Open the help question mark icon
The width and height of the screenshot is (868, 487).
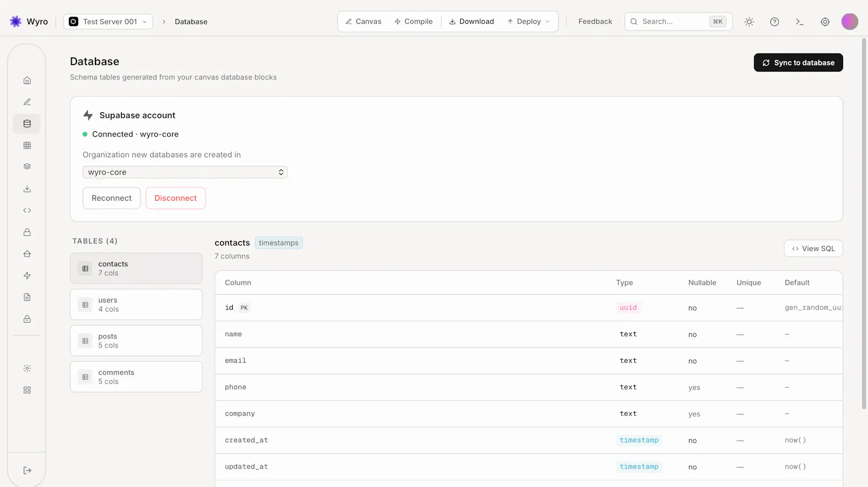775,22
